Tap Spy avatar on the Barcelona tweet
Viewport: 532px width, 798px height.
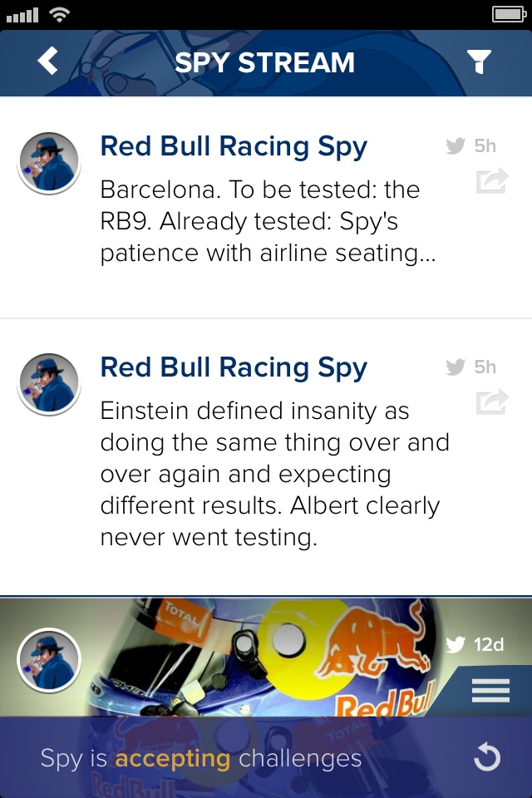[49, 163]
